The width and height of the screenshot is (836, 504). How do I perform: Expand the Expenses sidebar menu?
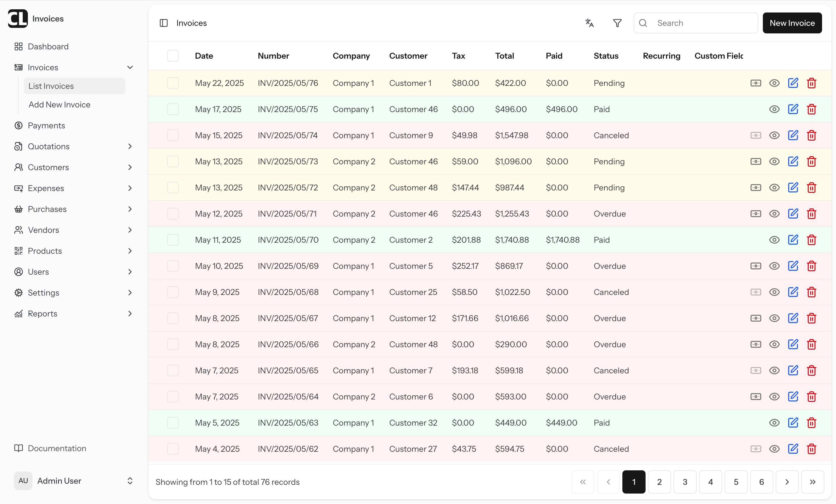coord(130,188)
